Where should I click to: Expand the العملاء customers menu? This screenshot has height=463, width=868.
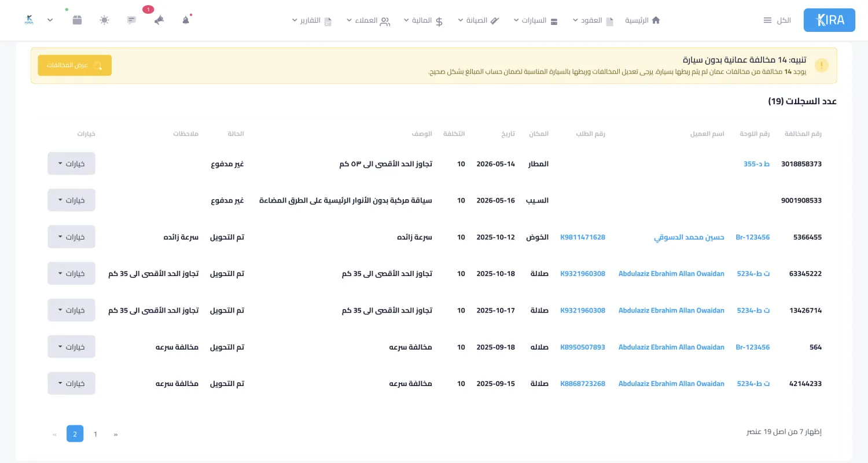click(368, 20)
